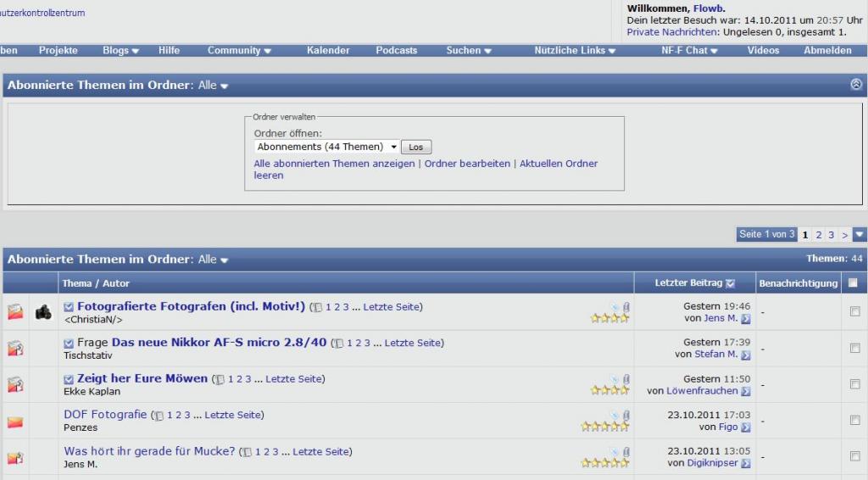Click paperclip attachment icon in Fotografierte Fotografen row
The width and height of the screenshot is (868, 480).
(x=626, y=307)
